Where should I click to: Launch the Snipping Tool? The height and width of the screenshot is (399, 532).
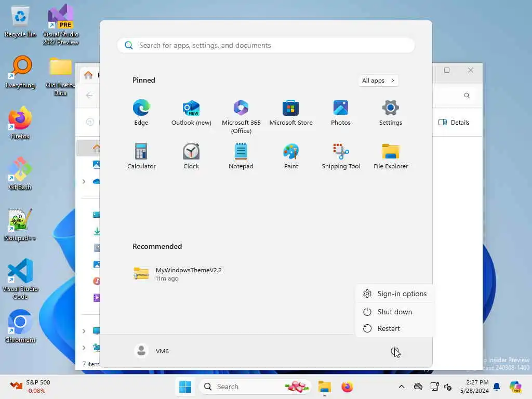click(341, 156)
